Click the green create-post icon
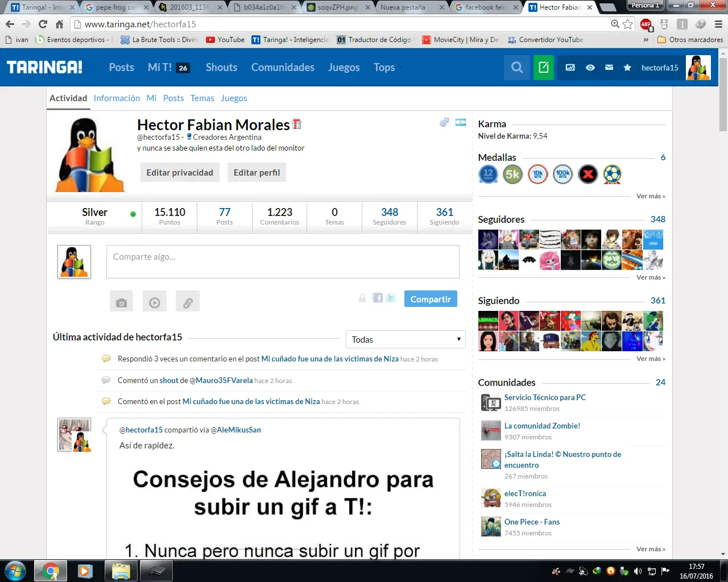 point(544,68)
